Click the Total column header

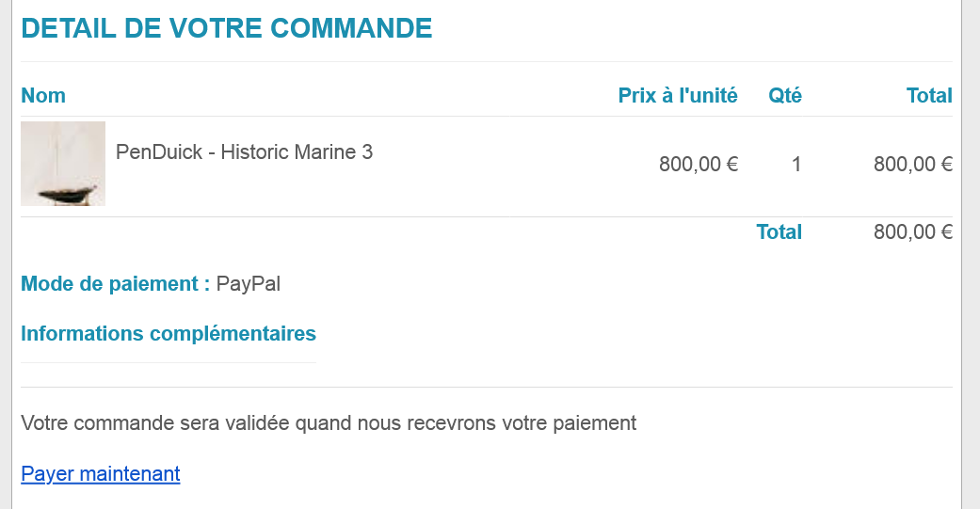click(x=929, y=95)
